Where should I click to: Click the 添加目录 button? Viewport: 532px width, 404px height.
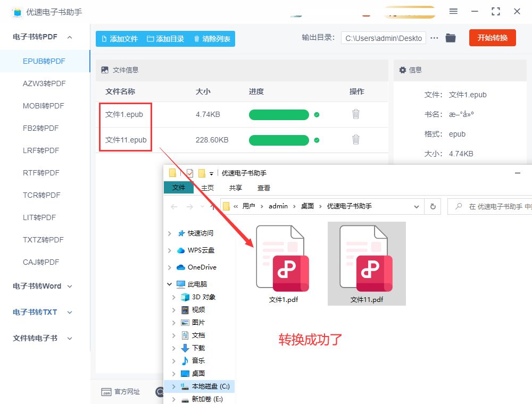click(165, 39)
